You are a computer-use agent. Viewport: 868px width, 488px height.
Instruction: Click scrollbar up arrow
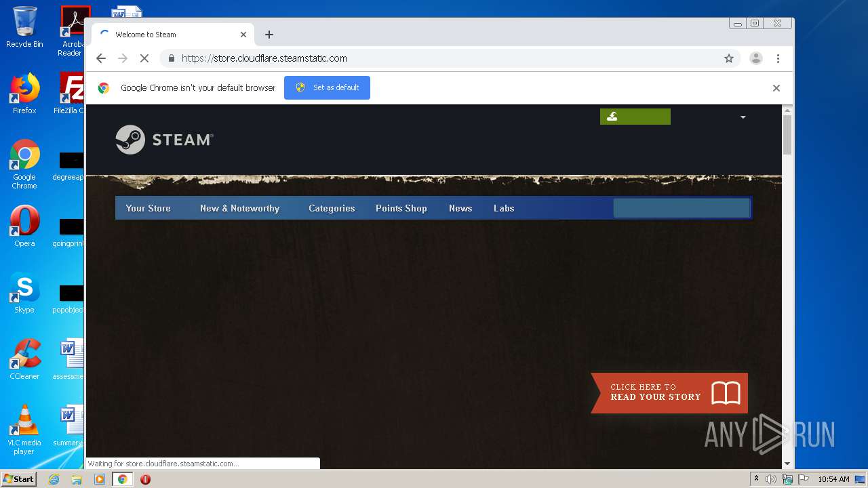pyautogui.click(x=787, y=110)
